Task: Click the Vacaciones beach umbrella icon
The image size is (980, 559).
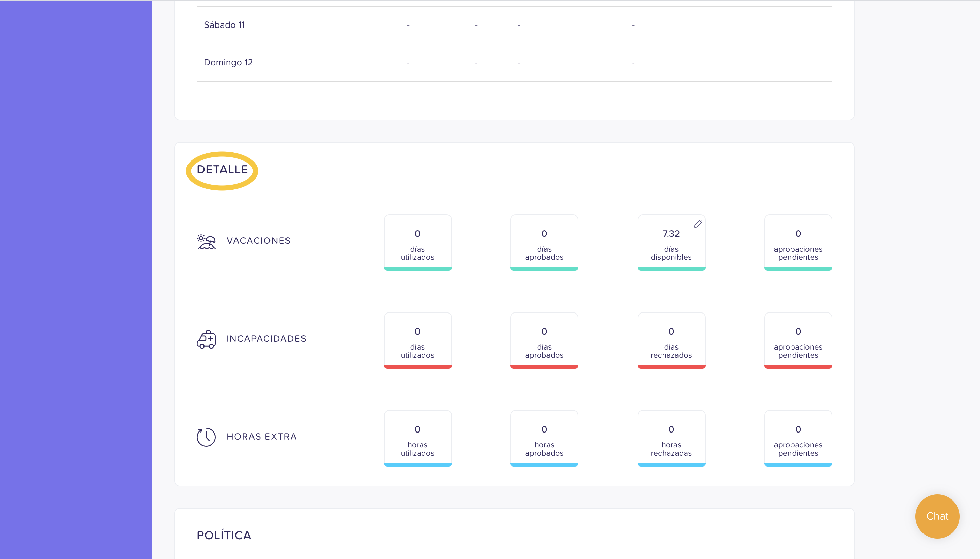Action: click(x=206, y=241)
